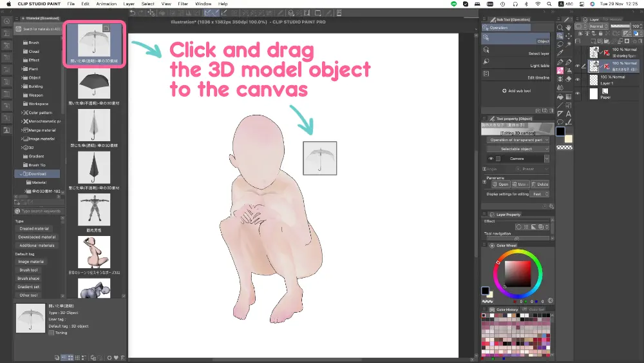The image size is (644, 363).
Task: Click the Search for materials on ASSETS button
Action: point(38,29)
